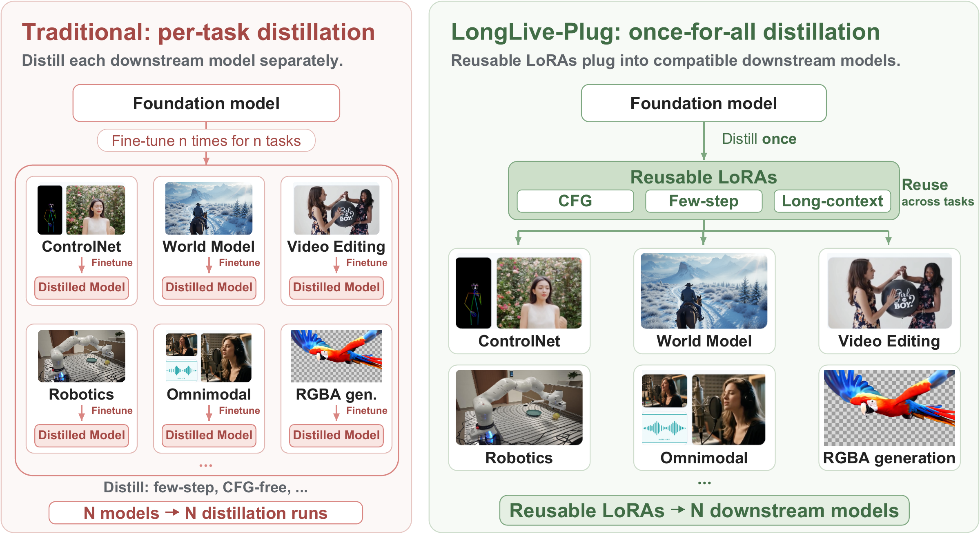Click the singer image in Traditional Omnimodal card
Image resolution: width=980 pixels, height=534 pixels.
pyautogui.click(x=226, y=357)
